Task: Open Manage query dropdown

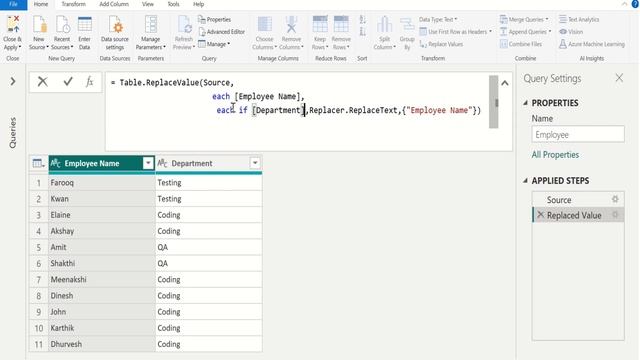Action: click(214, 44)
